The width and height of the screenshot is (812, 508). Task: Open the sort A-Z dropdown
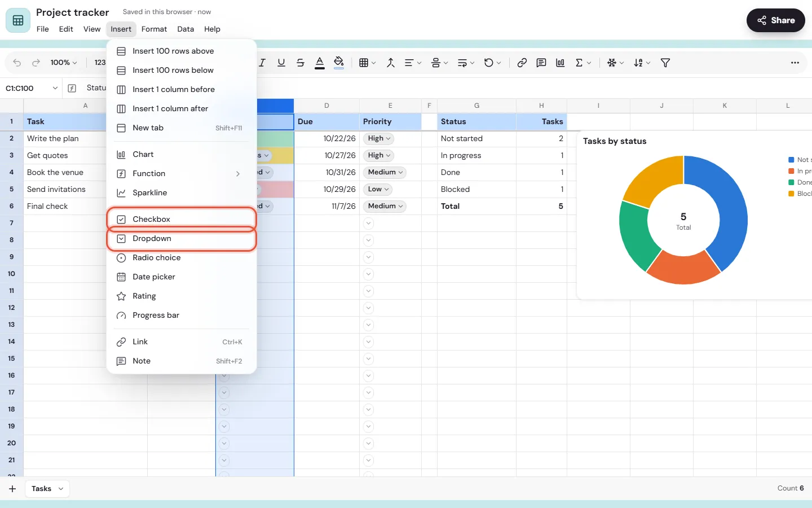click(642, 63)
